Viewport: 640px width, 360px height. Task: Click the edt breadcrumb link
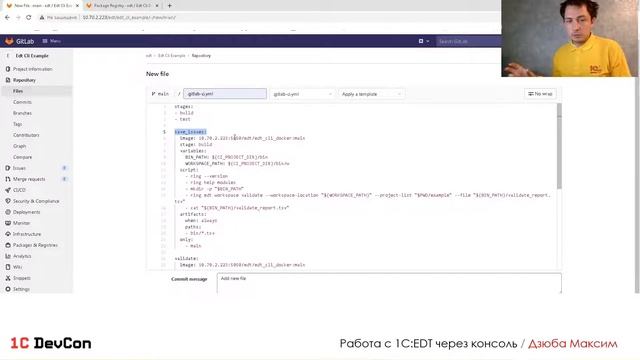click(x=149, y=56)
